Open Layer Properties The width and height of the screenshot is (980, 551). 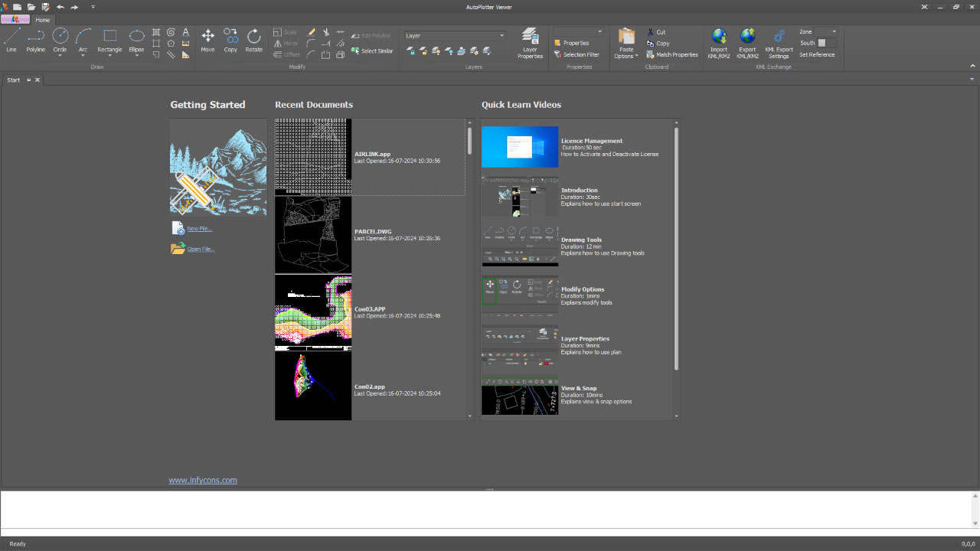(x=530, y=44)
